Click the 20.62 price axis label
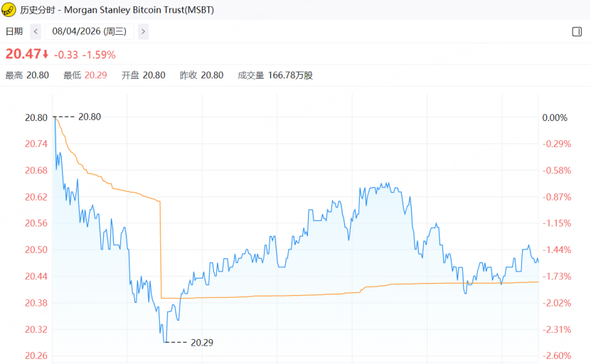The image size is (591, 364). (36, 197)
